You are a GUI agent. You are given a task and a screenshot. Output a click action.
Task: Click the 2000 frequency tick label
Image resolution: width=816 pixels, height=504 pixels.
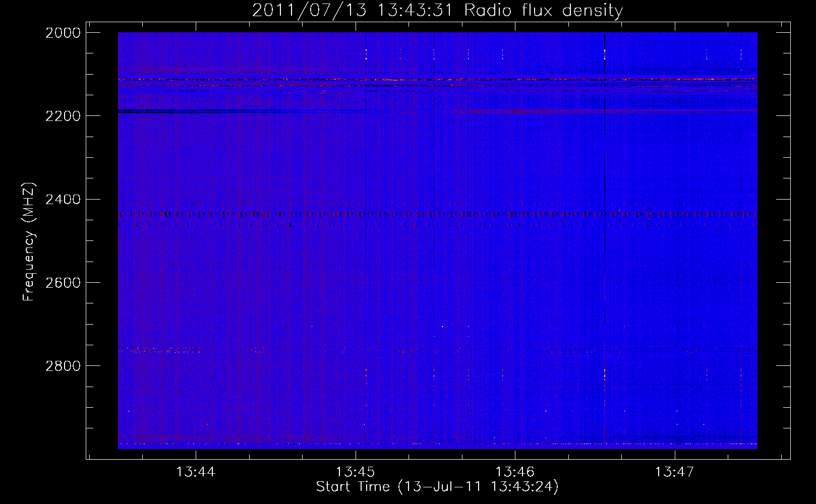click(x=63, y=33)
